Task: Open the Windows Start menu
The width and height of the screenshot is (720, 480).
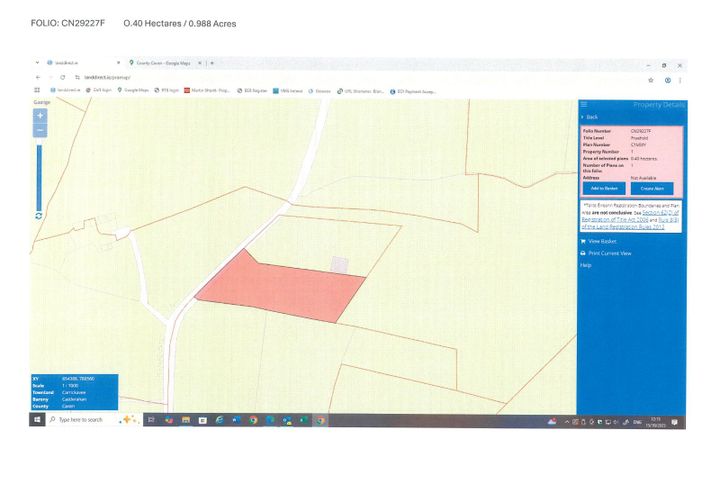Action: pyautogui.click(x=37, y=420)
